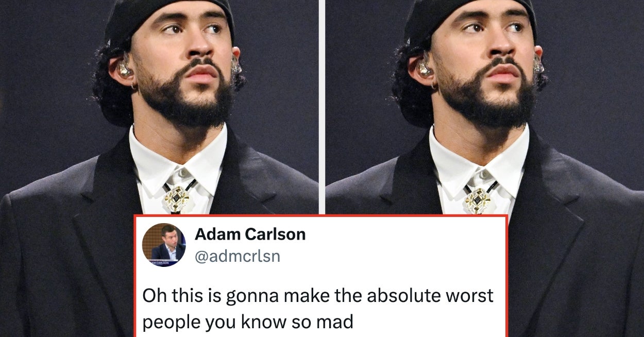644x337 pixels.
Task: Click the in-ear monitor in left photo
Action: (x=124, y=66)
